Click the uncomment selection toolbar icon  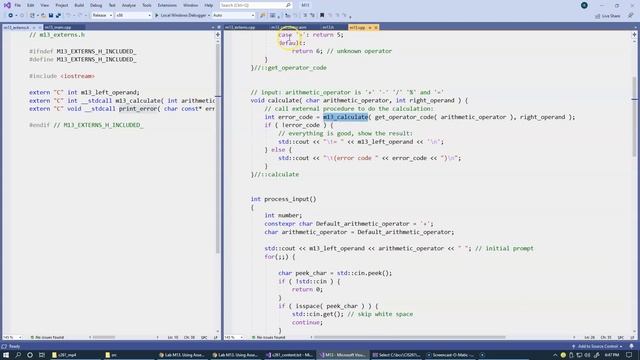[x=312, y=16]
